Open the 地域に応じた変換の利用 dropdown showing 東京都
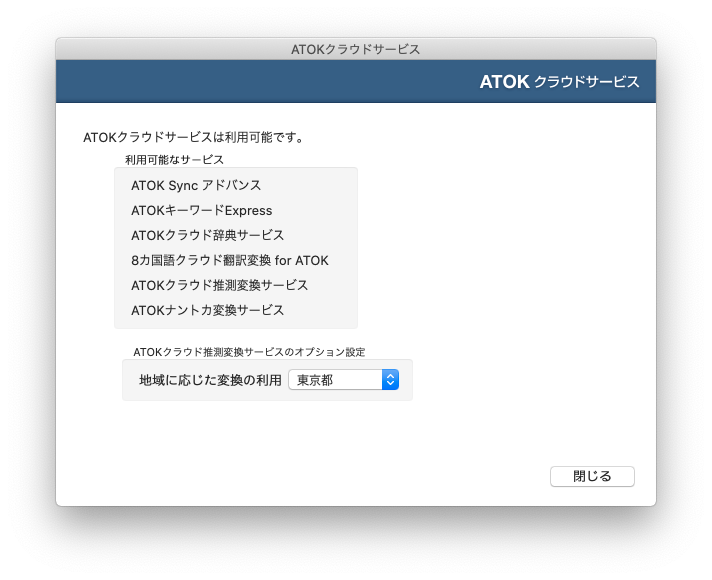This screenshot has height=580, width=712. [x=344, y=380]
